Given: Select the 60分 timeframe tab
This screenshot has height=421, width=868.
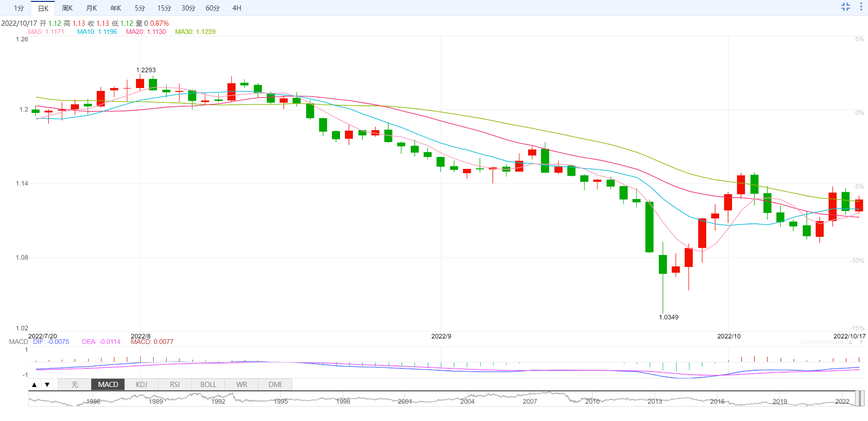Looking at the screenshot, I should 213,8.
